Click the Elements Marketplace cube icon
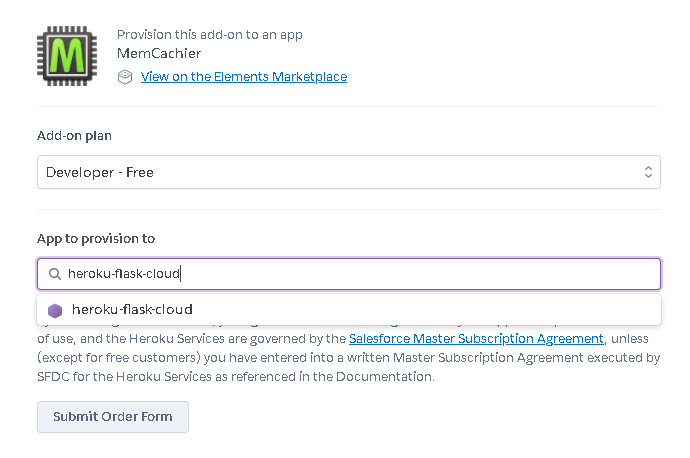 click(125, 77)
